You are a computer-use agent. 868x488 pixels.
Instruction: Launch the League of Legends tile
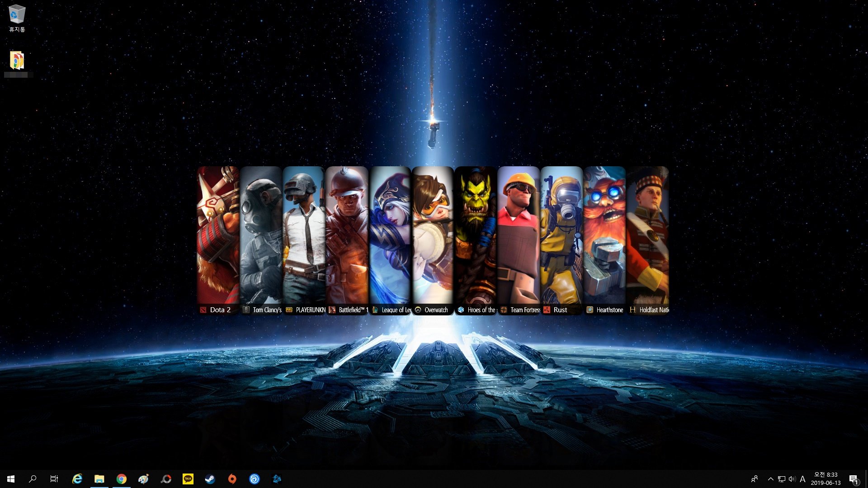click(x=390, y=240)
